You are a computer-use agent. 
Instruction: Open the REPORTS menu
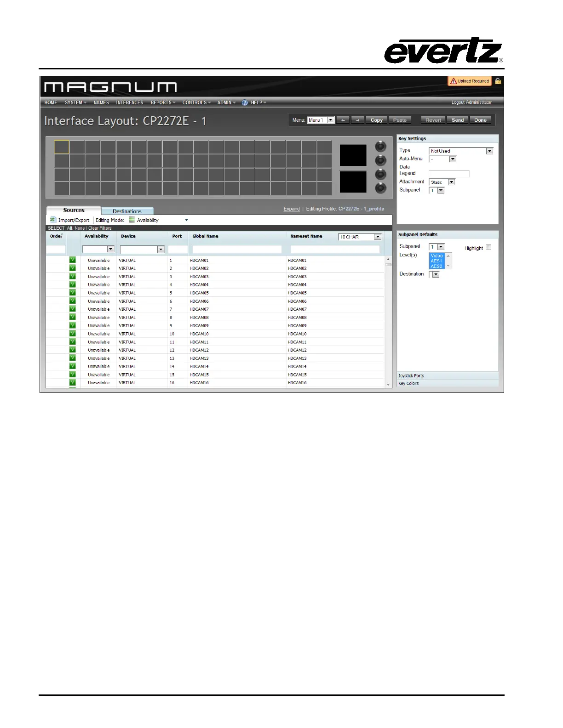pyautogui.click(x=163, y=102)
